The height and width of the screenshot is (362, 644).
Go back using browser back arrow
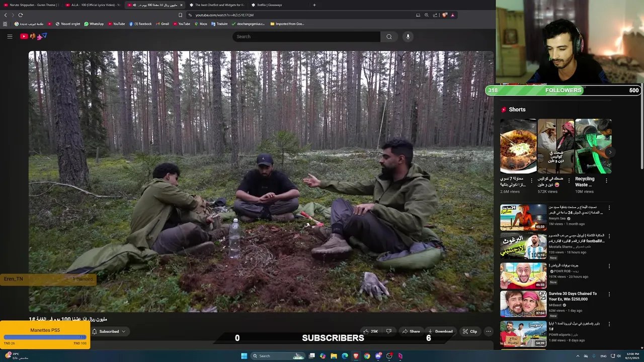point(6,15)
